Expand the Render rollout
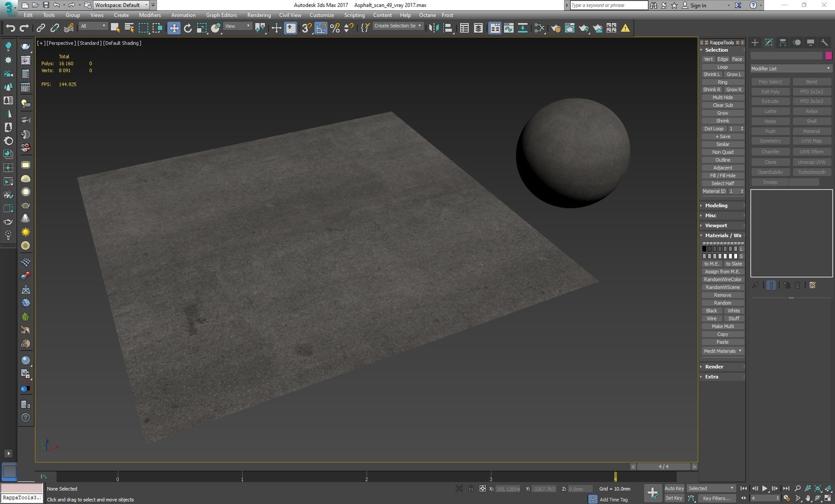 click(x=722, y=367)
